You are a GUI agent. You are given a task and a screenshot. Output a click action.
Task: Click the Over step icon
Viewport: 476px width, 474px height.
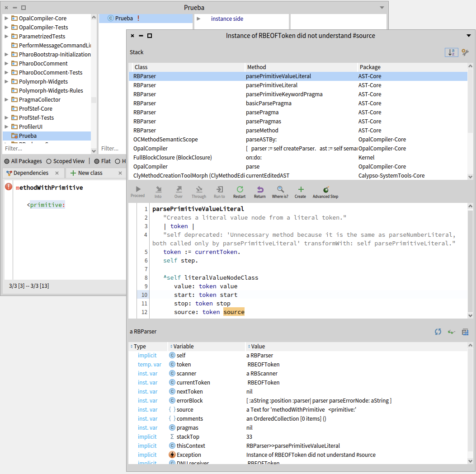[x=178, y=190]
